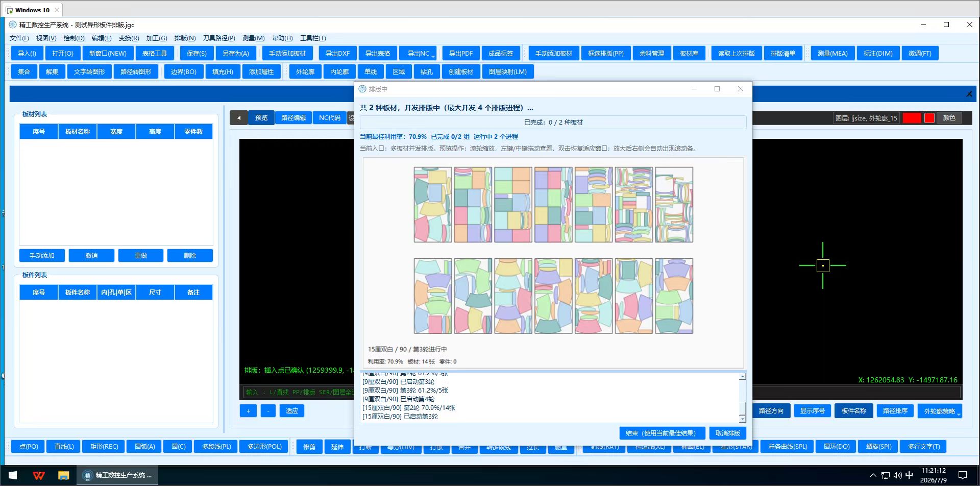The image size is (980, 486).
Task: Click the volume icon in system tray
Action: tap(897, 475)
